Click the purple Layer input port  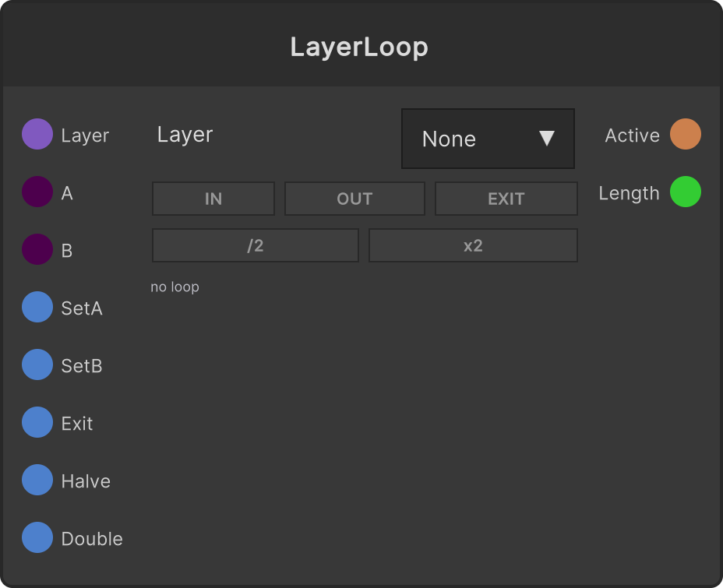(37, 134)
